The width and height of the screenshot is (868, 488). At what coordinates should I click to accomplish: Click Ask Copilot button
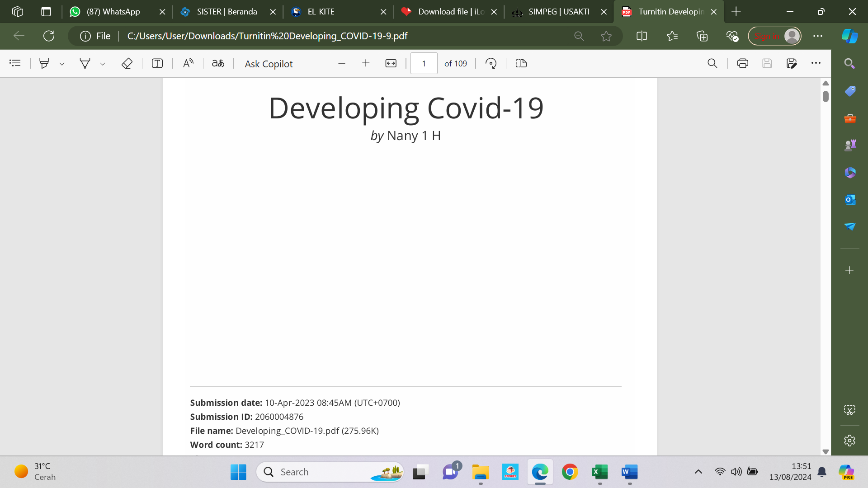269,64
